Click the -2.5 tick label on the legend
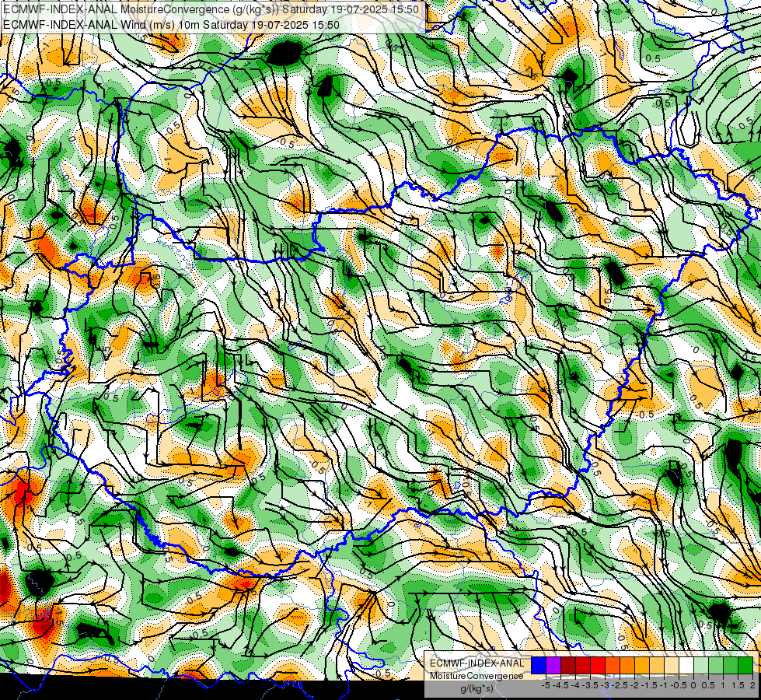 pos(620,685)
